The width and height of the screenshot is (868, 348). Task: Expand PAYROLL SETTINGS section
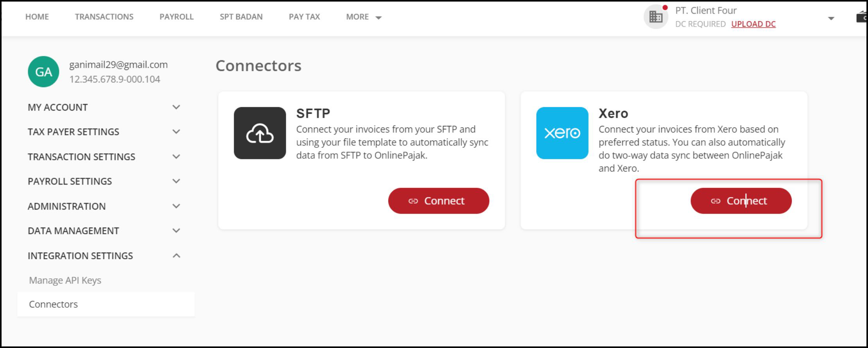176,181
